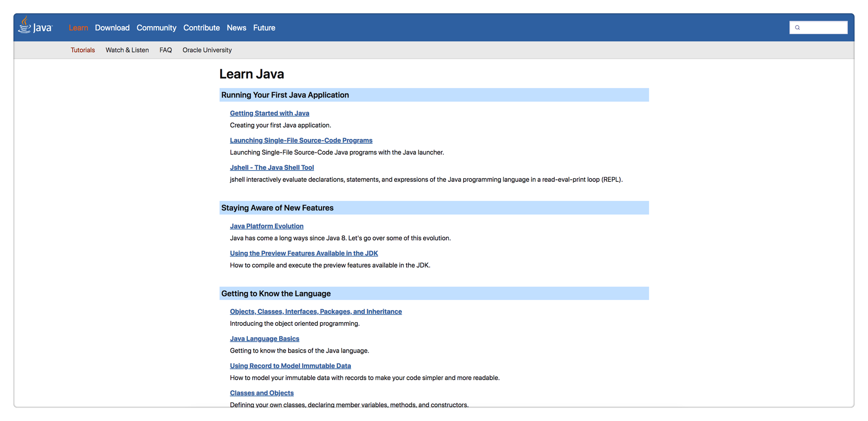Click the search magnifier icon

click(797, 27)
